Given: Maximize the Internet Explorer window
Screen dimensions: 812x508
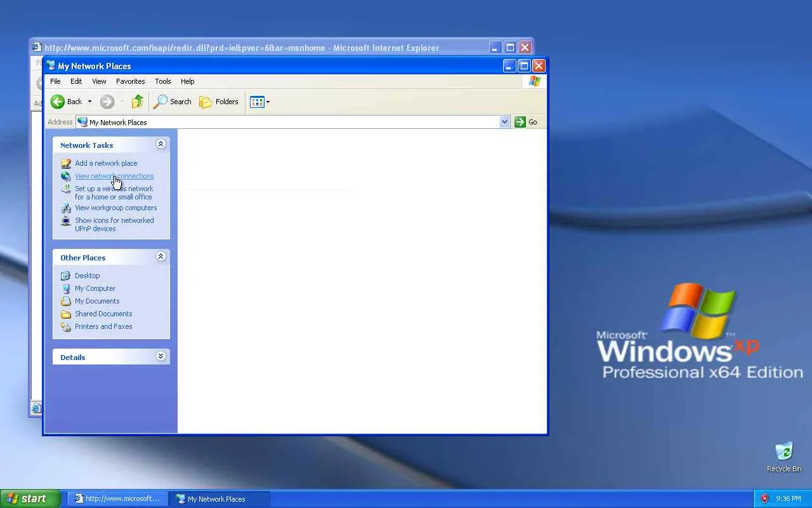Looking at the screenshot, I should click(x=510, y=48).
